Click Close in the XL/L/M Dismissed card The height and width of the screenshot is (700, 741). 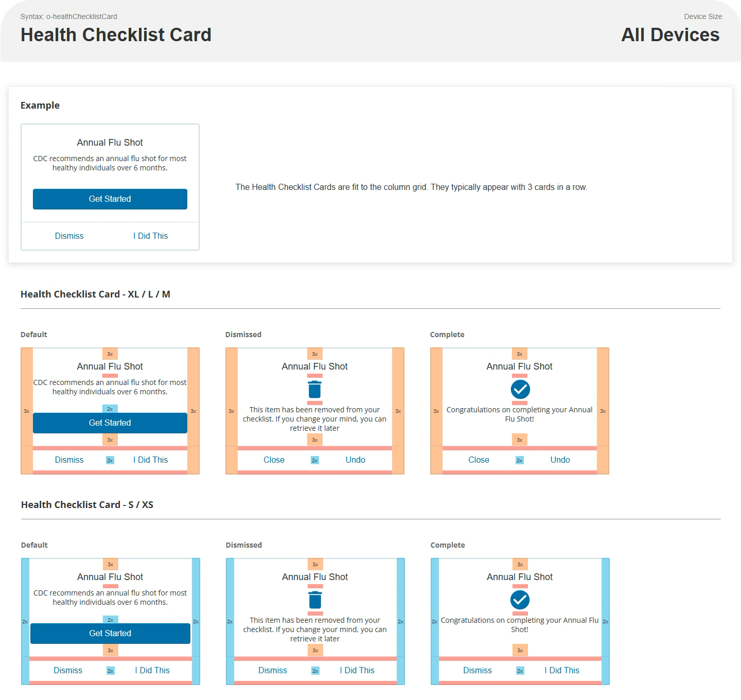point(274,460)
